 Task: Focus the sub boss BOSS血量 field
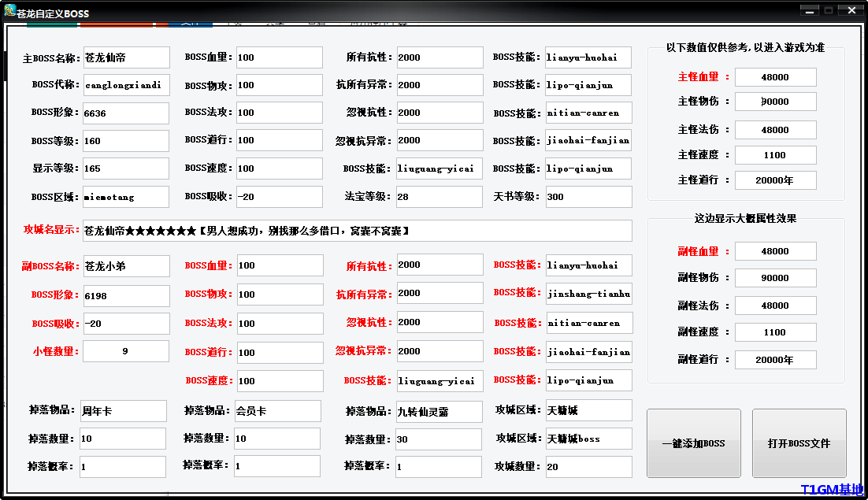pos(280,265)
